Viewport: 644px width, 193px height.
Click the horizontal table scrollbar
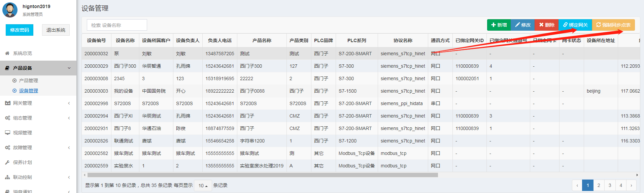263,175
